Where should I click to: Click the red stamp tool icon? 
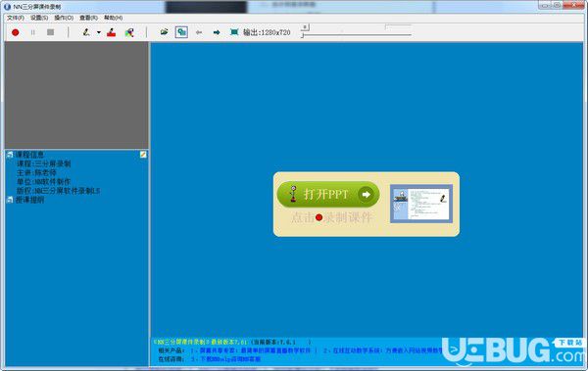(112, 32)
